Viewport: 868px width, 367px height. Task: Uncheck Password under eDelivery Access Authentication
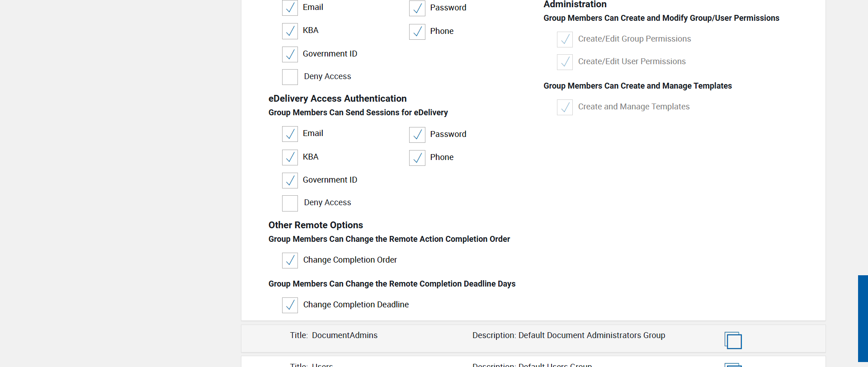click(417, 135)
